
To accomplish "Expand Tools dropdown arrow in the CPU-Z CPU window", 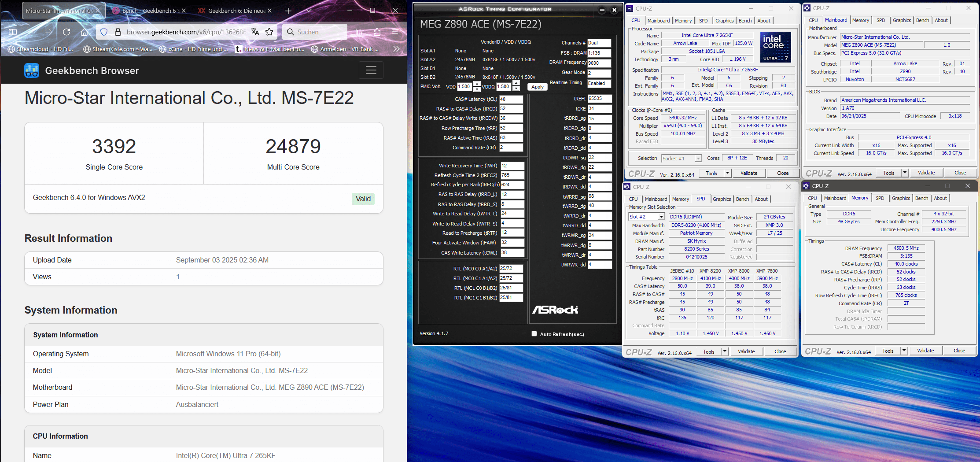I will 727,173.
